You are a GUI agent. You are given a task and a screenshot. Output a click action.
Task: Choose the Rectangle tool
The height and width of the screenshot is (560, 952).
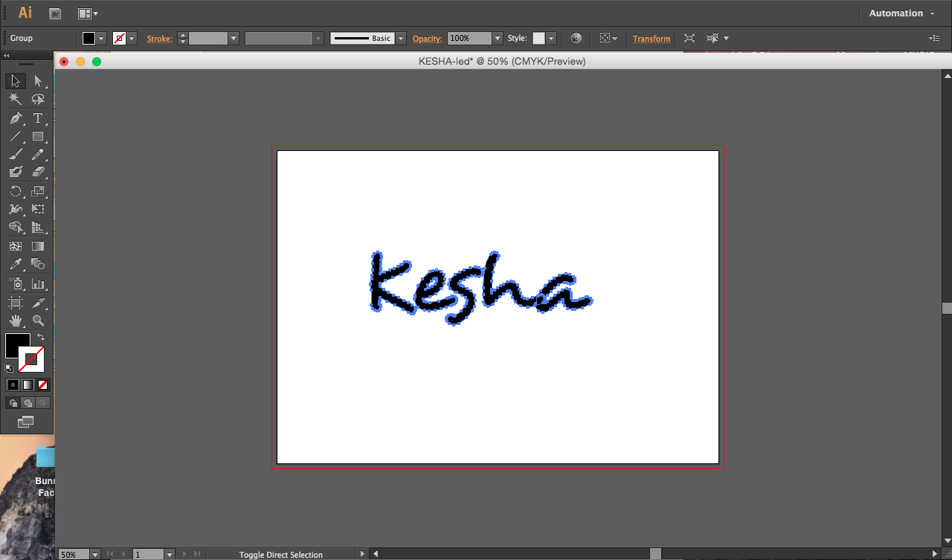(x=38, y=136)
